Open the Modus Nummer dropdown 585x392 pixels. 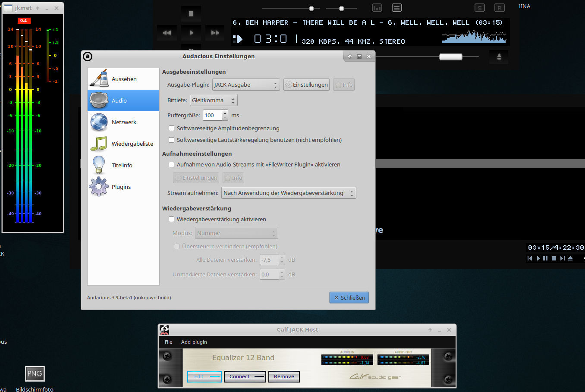[236, 233]
